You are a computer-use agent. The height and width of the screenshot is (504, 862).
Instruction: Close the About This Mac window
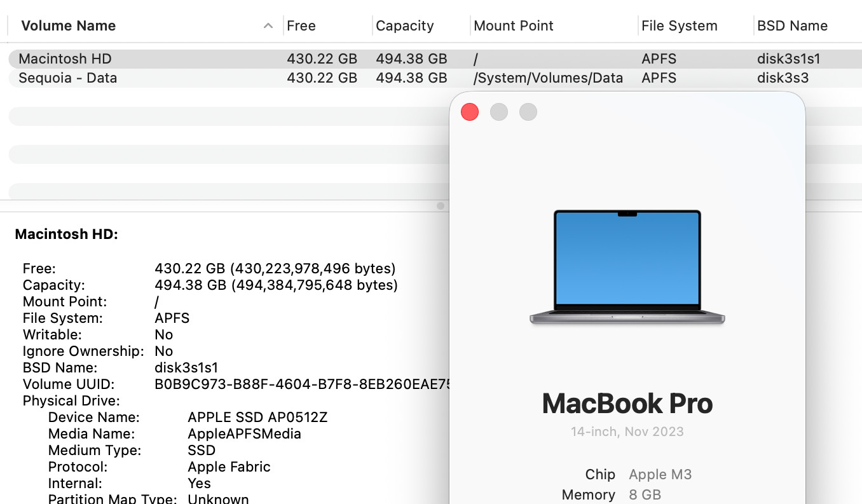(470, 112)
